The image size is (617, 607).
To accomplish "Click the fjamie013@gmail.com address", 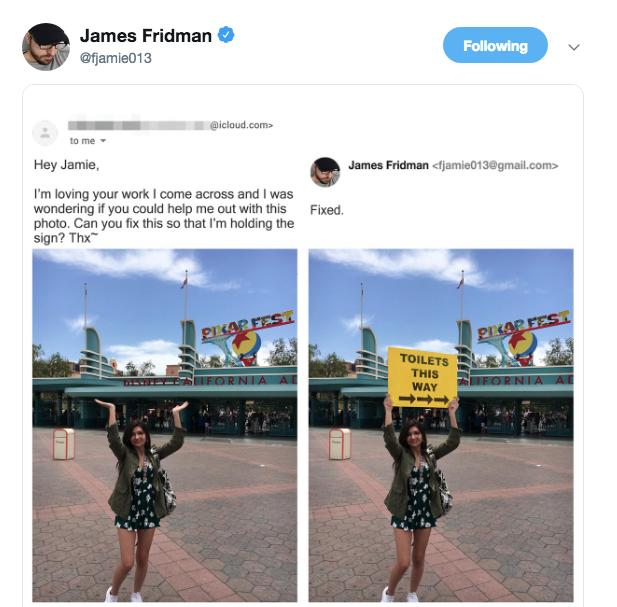I will coord(495,166).
